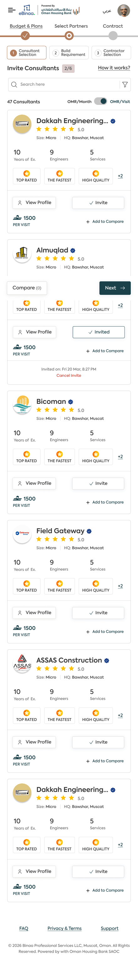Open the hamburger menu icon
138x980 pixels.
pos(12,10)
